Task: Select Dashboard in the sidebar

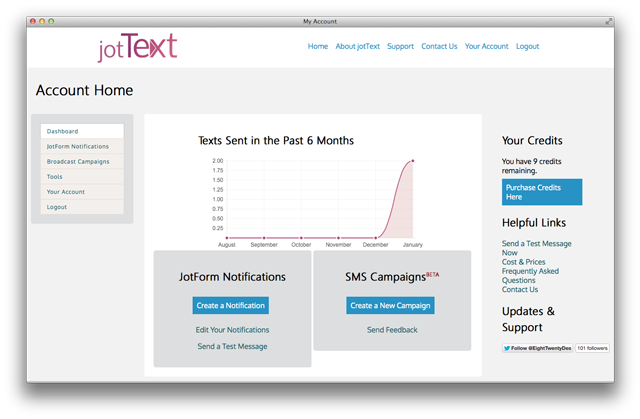Action: [x=62, y=131]
